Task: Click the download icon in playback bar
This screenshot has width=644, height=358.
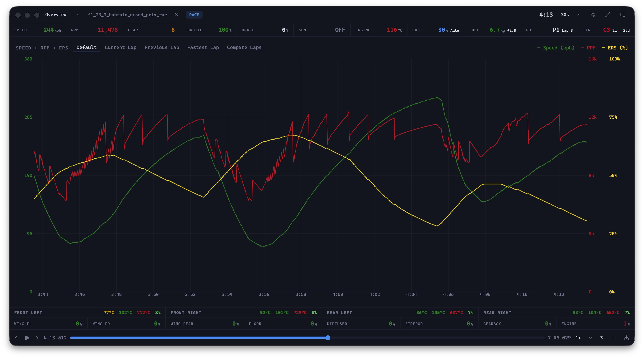Action: [626, 338]
